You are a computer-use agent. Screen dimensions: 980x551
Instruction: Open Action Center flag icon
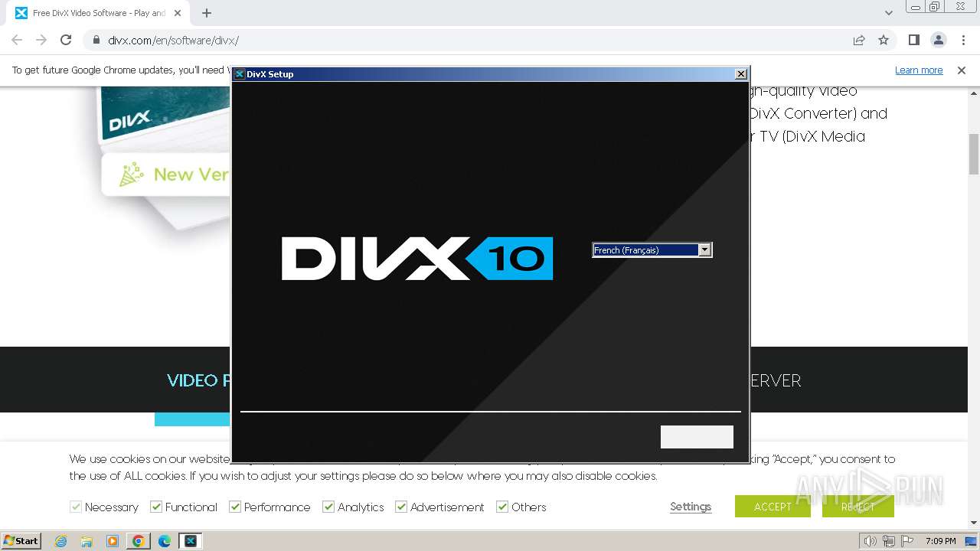tap(906, 541)
